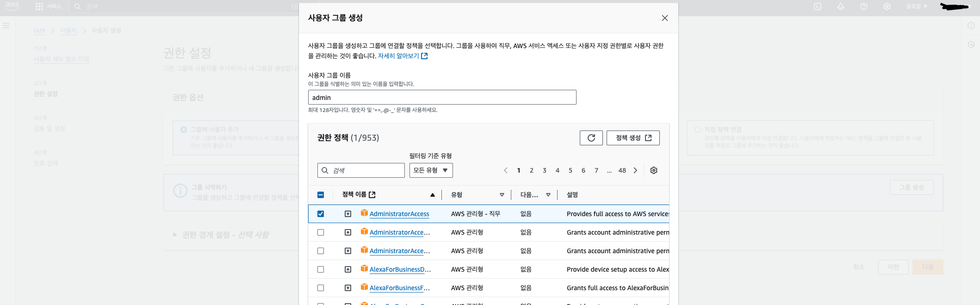Open the info panel icon on right edge
The width and height of the screenshot is (980, 305).
coord(971,25)
